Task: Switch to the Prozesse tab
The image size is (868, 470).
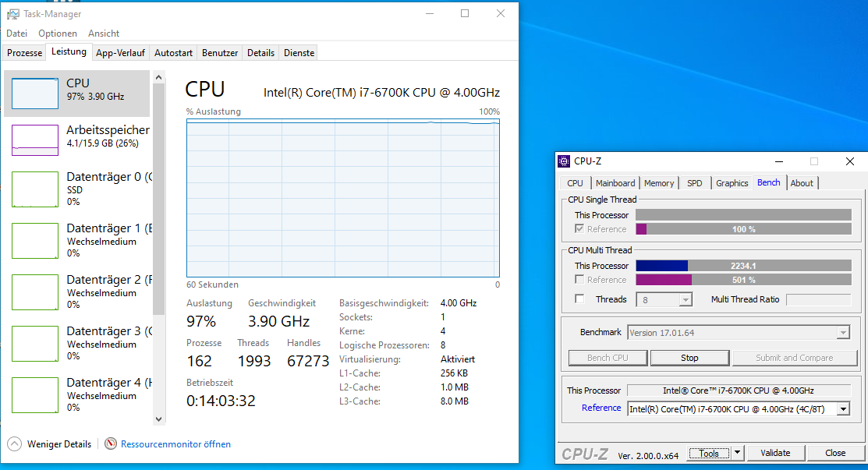Action: (24, 52)
